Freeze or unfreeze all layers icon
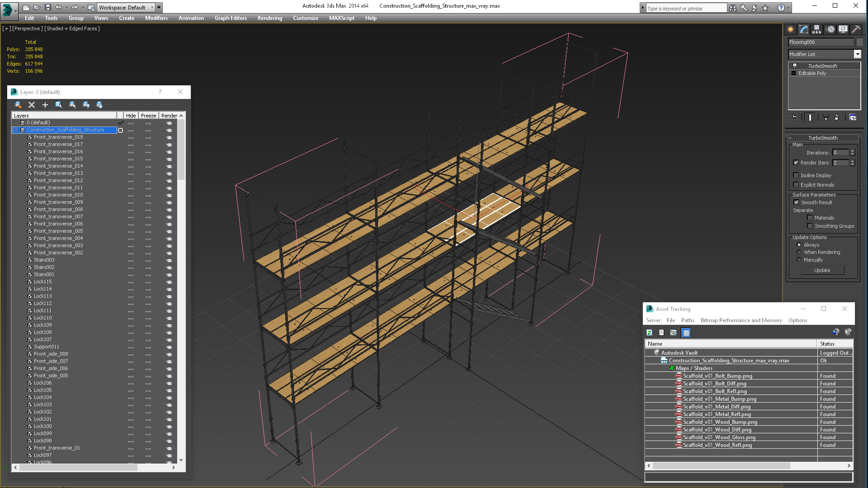The height and width of the screenshot is (488, 868). coord(99,105)
